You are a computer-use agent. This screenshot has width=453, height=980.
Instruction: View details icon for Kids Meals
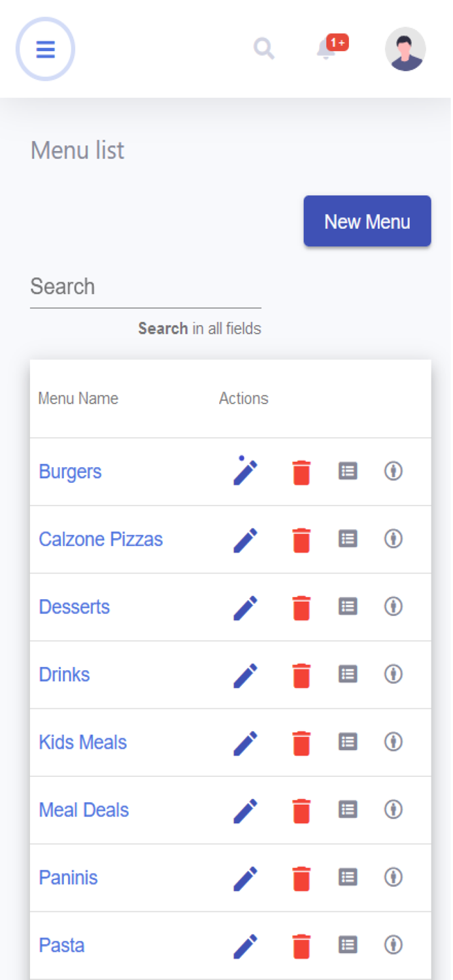(393, 742)
